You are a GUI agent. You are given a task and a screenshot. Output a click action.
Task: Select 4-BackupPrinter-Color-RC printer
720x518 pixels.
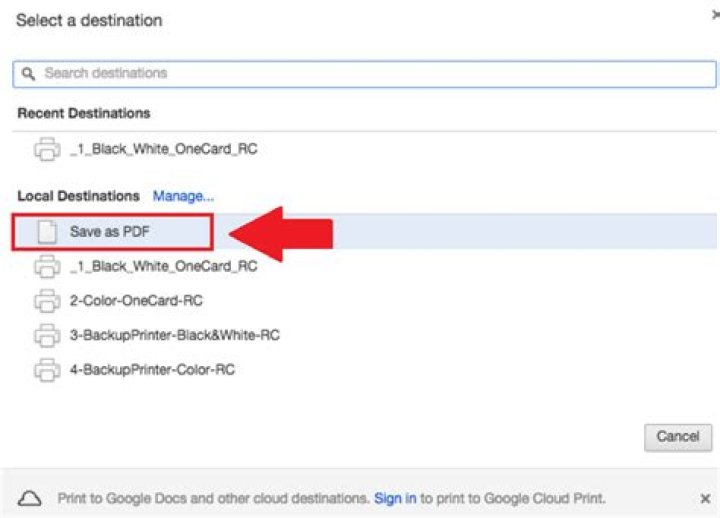click(x=152, y=370)
